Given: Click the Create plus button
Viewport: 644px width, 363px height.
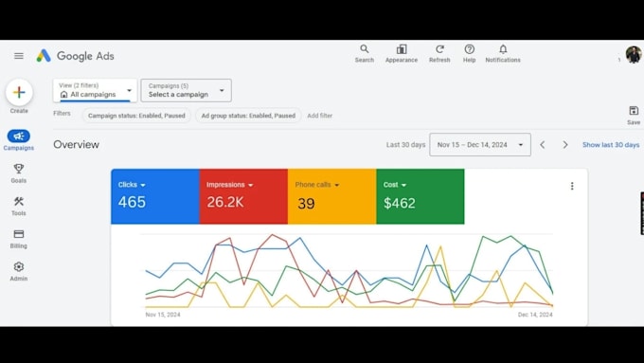Looking at the screenshot, I should (x=19, y=93).
